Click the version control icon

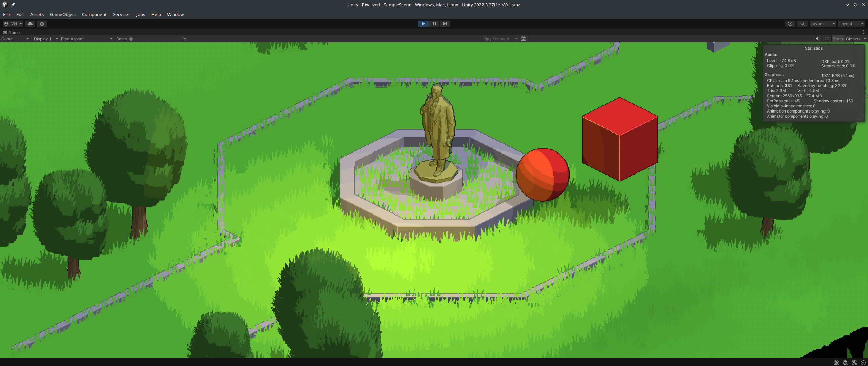click(x=42, y=24)
